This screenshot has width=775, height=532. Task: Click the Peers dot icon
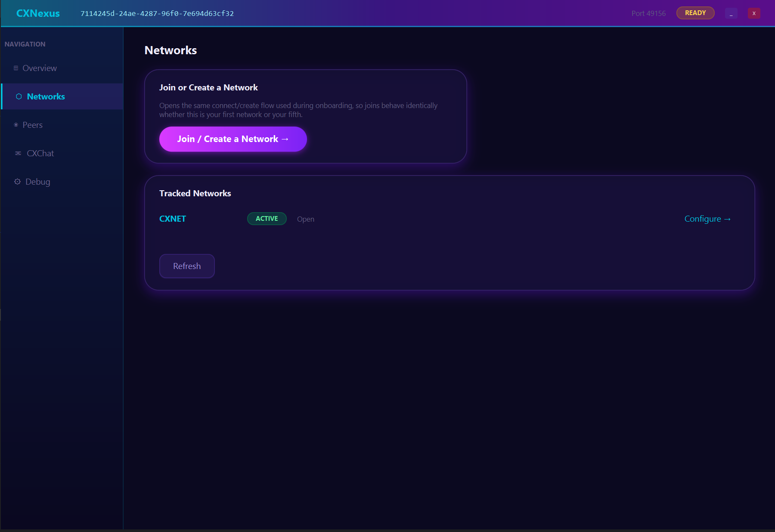tap(16, 125)
